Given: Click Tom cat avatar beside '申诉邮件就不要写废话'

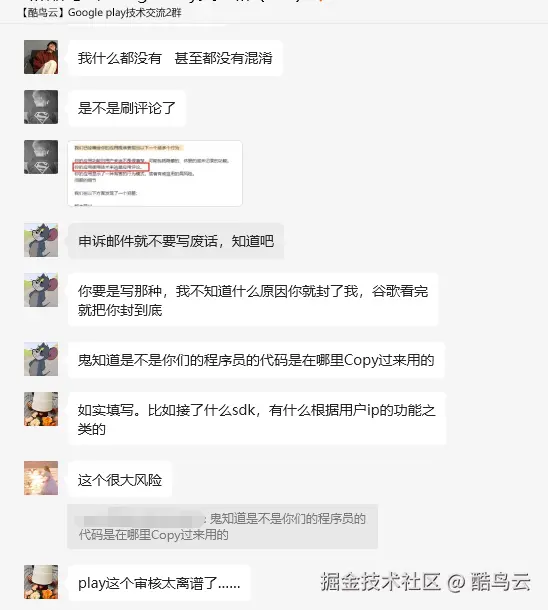Looking at the screenshot, I should click(41, 240).
